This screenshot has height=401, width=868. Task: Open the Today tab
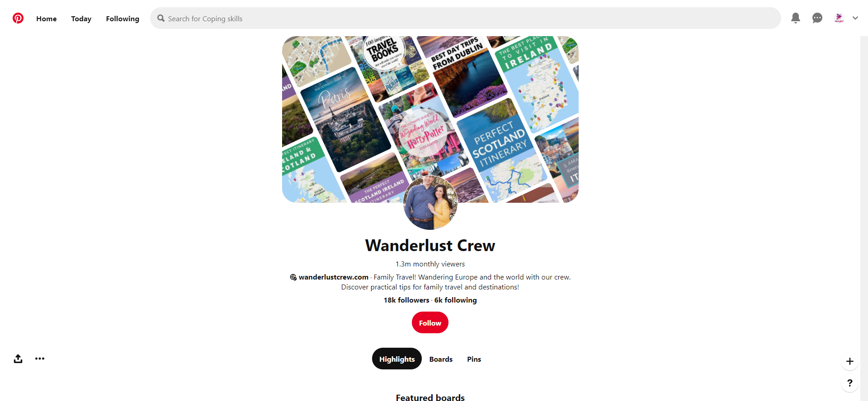tap(81, 19)
